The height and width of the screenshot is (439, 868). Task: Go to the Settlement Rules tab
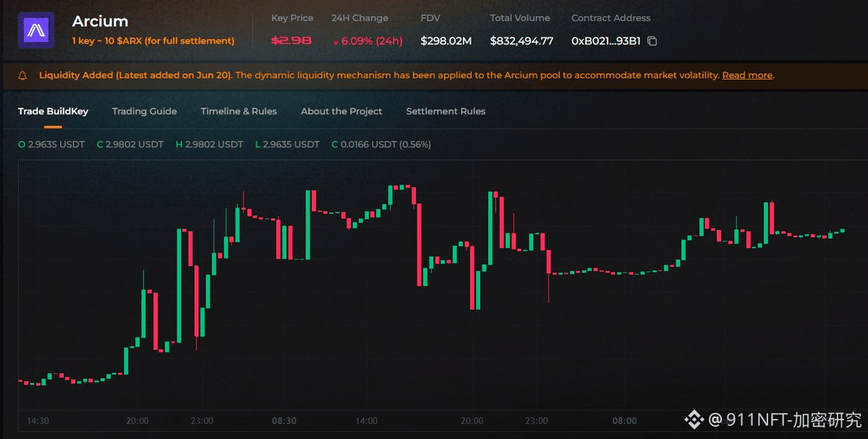tap(446, 111)
